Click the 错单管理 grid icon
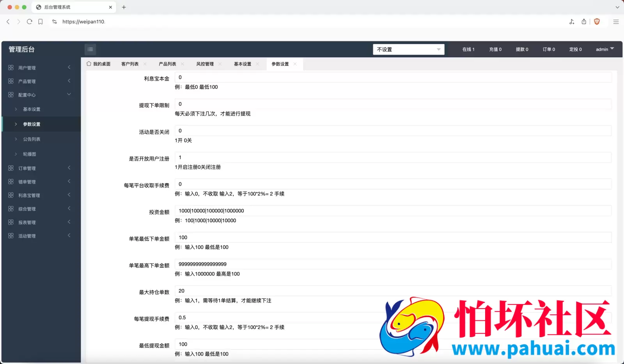The image size is (624, 364). pyautogui.click(x=11, y=182)
